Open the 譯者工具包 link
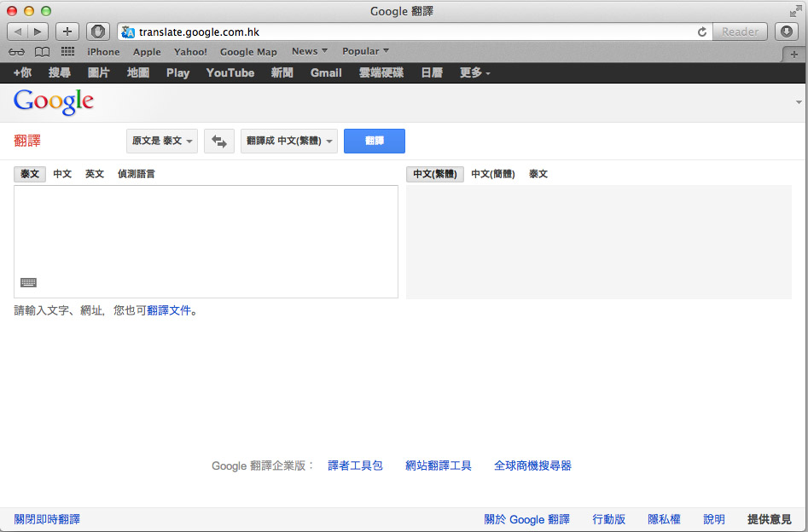808x532 pixels. tap(355, 465)
